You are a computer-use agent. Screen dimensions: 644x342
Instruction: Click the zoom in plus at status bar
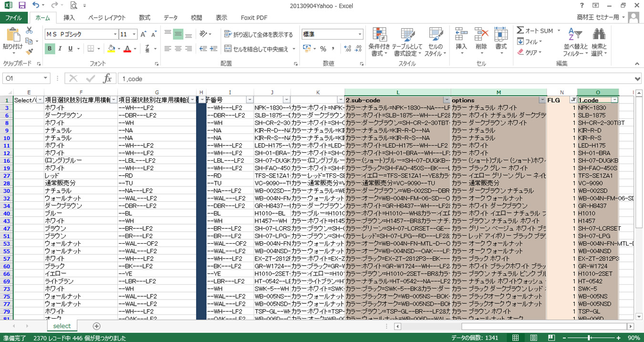[619, 338]
